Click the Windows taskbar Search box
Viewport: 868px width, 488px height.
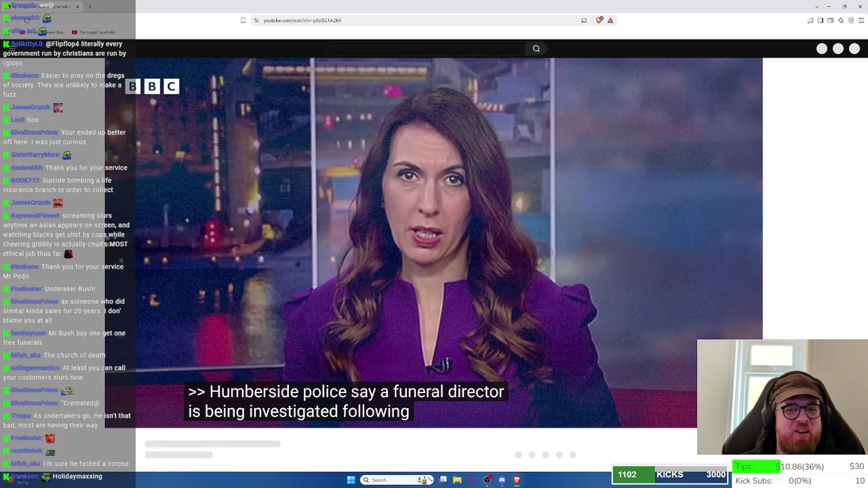tap(397, 480)
